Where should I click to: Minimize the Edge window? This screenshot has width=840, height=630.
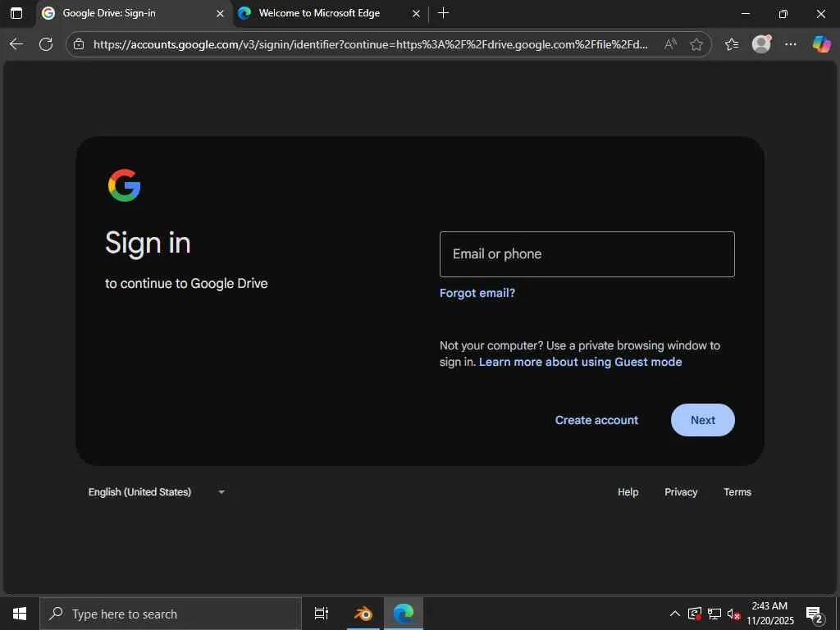coord(745,14)
